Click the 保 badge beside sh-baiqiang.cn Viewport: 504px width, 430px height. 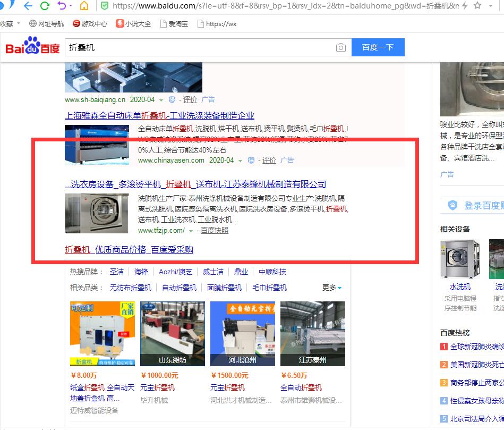172,100
